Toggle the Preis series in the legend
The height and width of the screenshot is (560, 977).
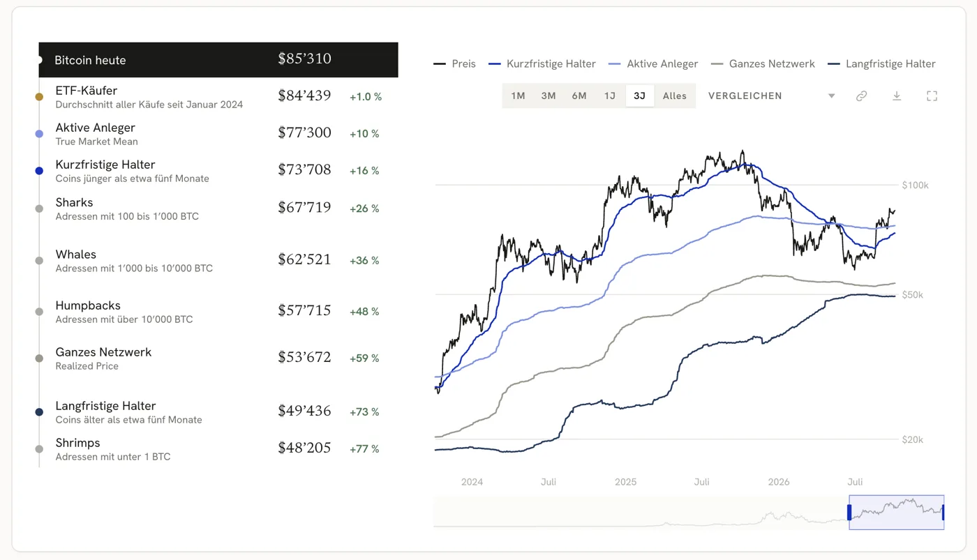tap(454, 63)
